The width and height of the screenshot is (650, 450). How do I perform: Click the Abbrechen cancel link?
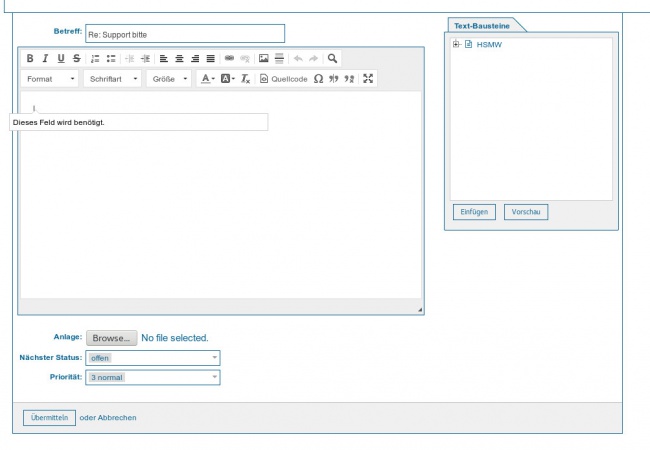[x=116, y=417]
